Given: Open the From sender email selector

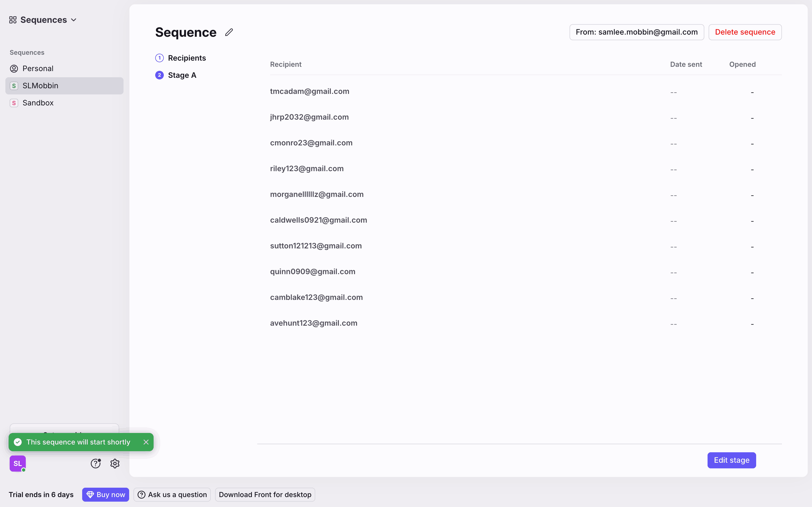Looking at the screenshot, I should [x=636, y=32].
